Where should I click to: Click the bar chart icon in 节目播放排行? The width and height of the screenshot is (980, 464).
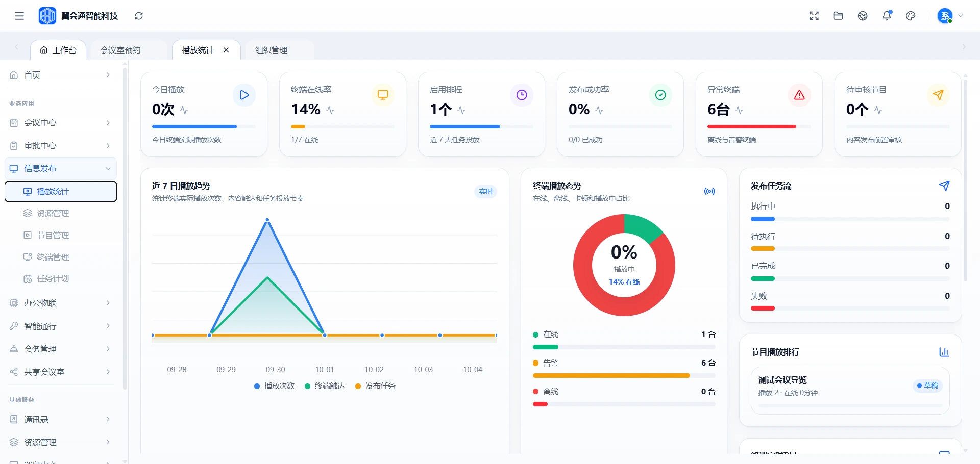pos(944,352)
